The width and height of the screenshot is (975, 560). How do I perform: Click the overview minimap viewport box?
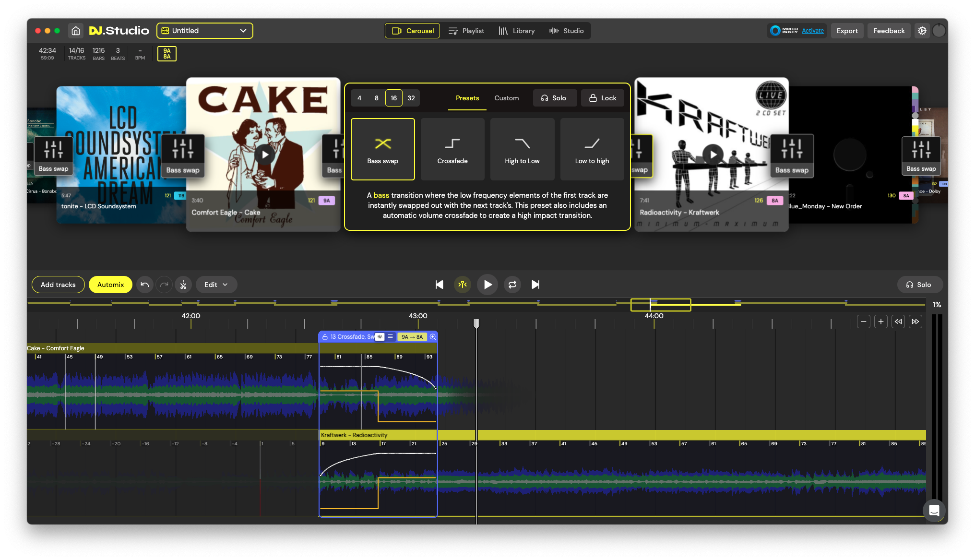[x=661, y=305]
